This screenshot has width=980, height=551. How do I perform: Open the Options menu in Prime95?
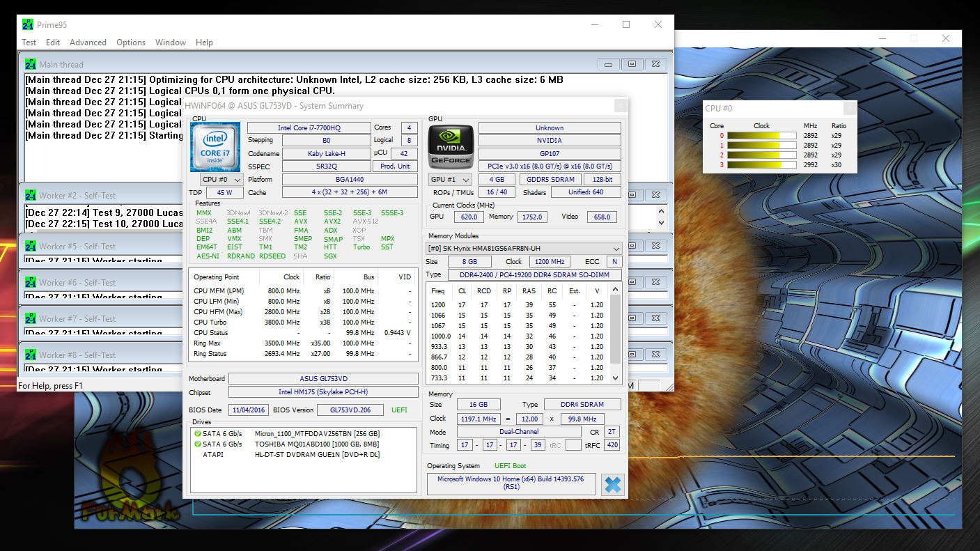(x=131, y=42)
